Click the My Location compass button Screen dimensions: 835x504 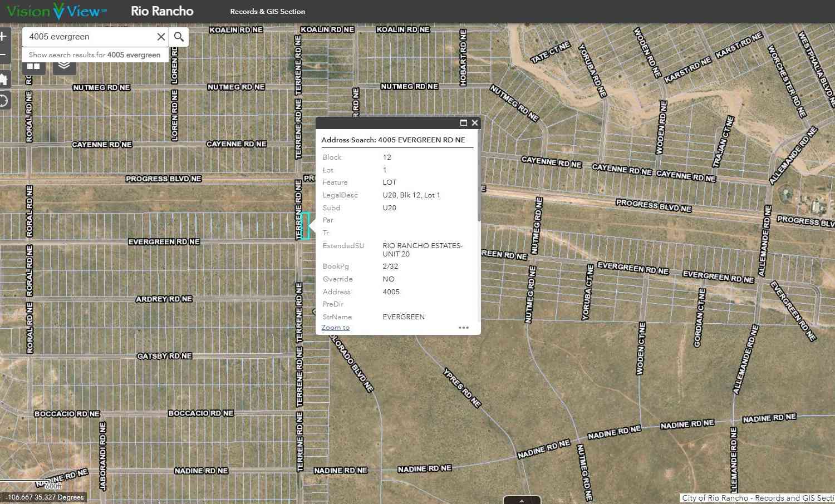(4, 101)
